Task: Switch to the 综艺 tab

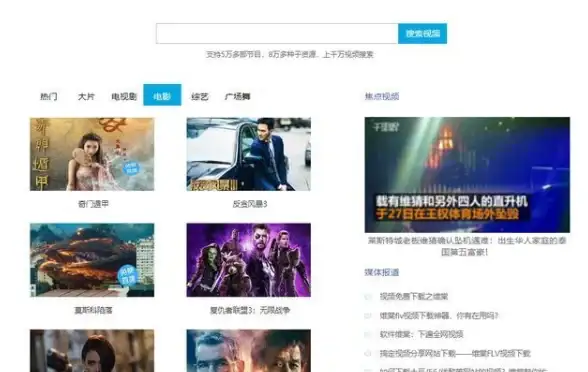Action: pos(200,96)
